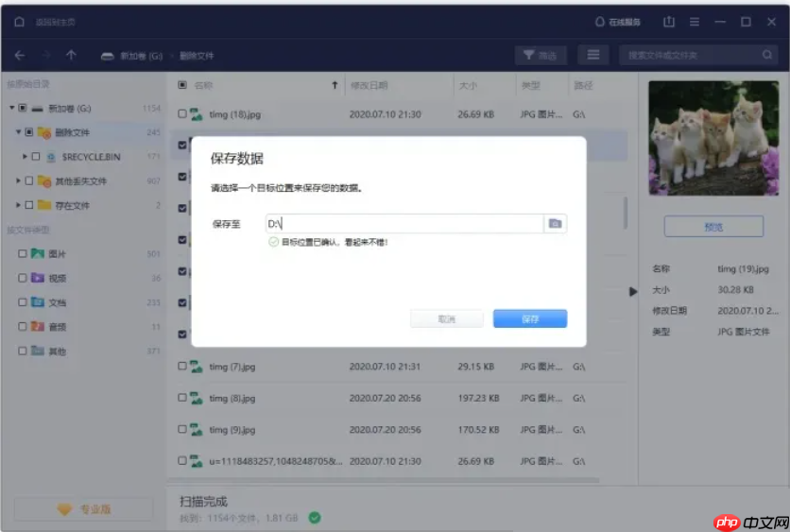Click the 视频 video type icon
Image resolution: width=790 pixels, height=532 pixels.
point(37,278)
